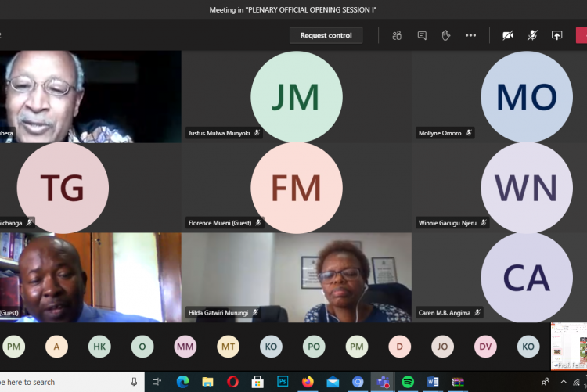Open Firefox from the taskbar
Image resolution: width=587 pixels, height=392 pixels.
point(308,382)
